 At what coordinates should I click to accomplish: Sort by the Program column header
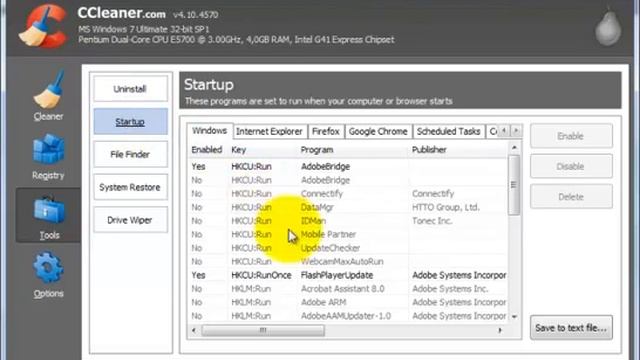pos(353,150)
